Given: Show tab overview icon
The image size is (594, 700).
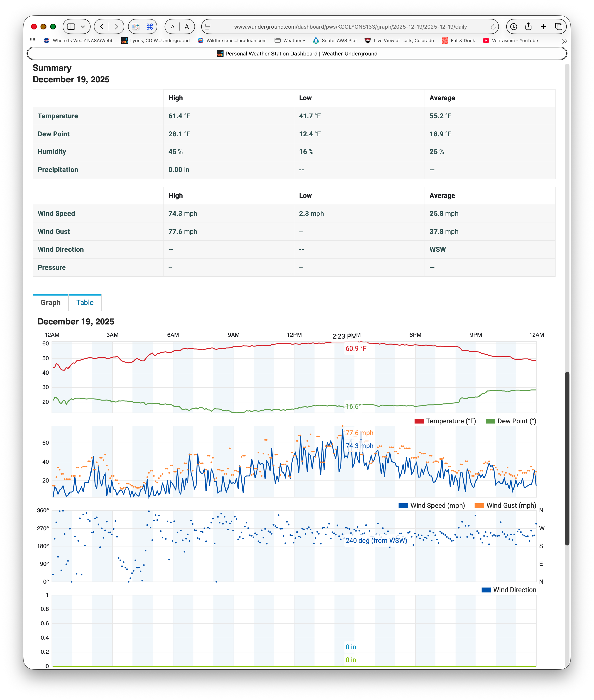Looking at the screenshot, I should point(558,27).
